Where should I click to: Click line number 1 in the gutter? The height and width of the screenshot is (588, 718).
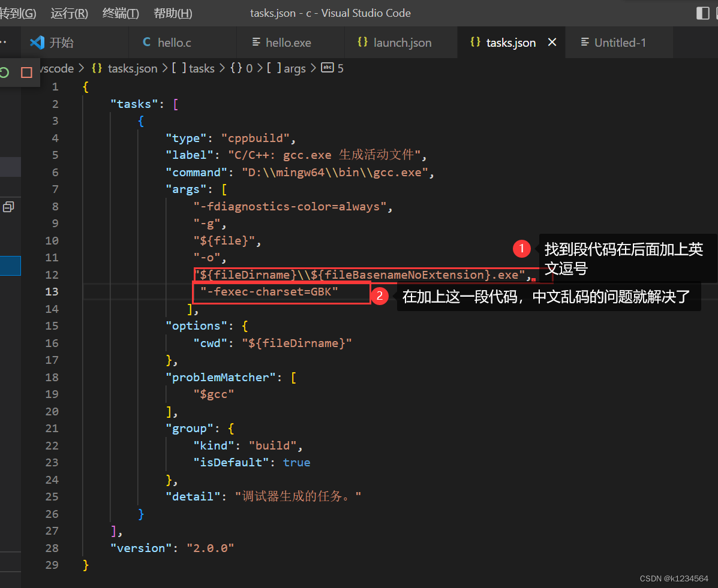tap(55, 87)
